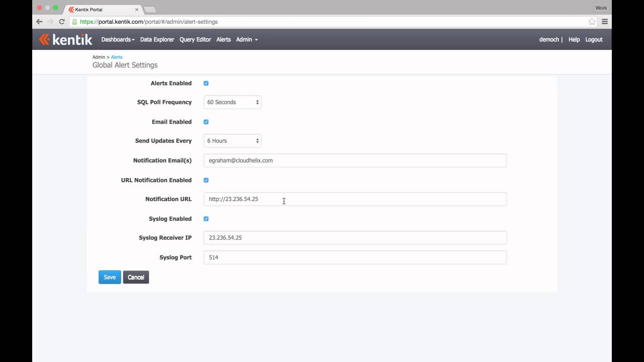Open Send Updates Every dropdown
This screenshot has width=644, height=362.
coord(232,141)
